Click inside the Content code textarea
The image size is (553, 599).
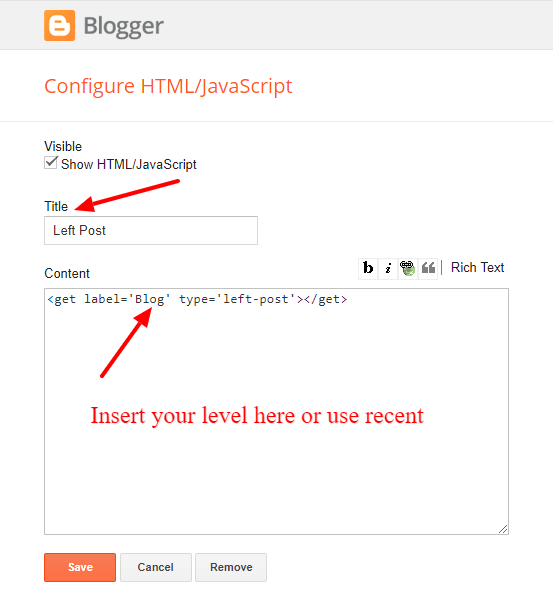(276, 411)
